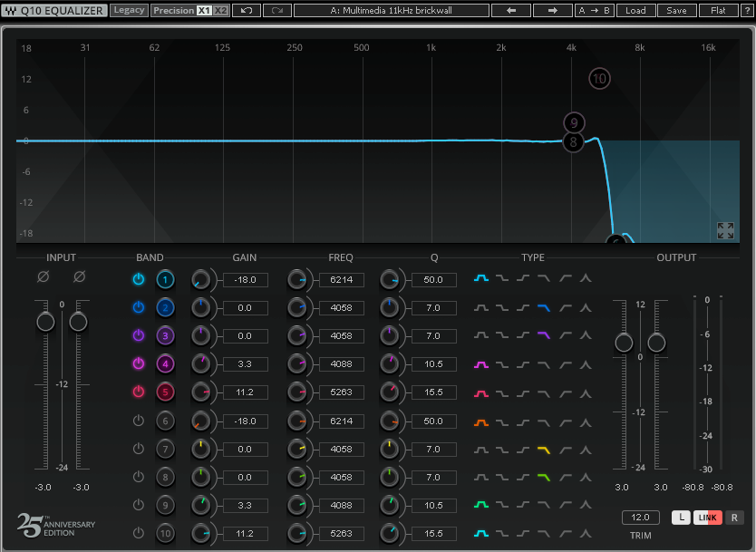
Task: Select bell filter type for band 2
Action: 480,307
